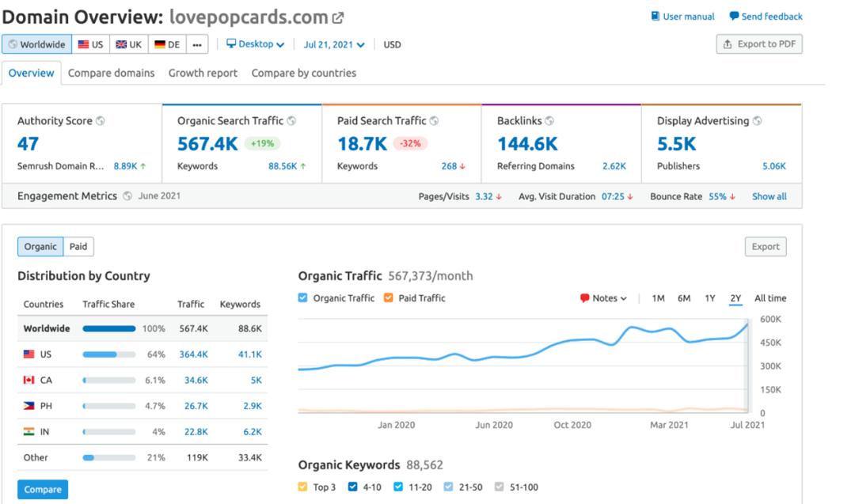Click the info icon beside Engagement Metrics
This screenshot has height=504, width=855.
click(x=127, y=196)
